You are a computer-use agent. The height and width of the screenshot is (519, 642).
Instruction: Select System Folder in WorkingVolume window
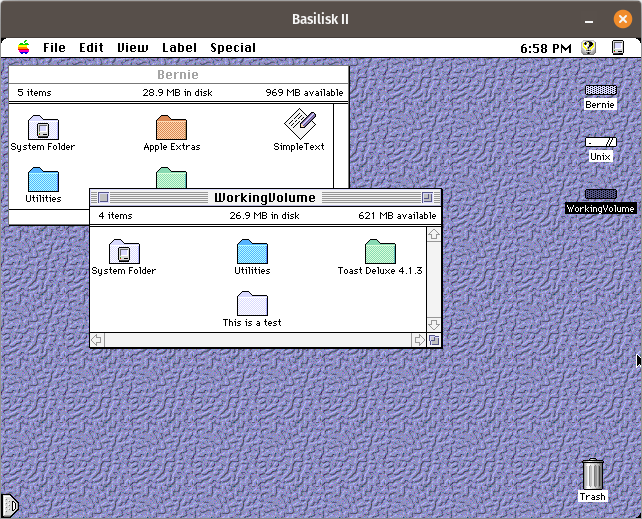[124, 251]
